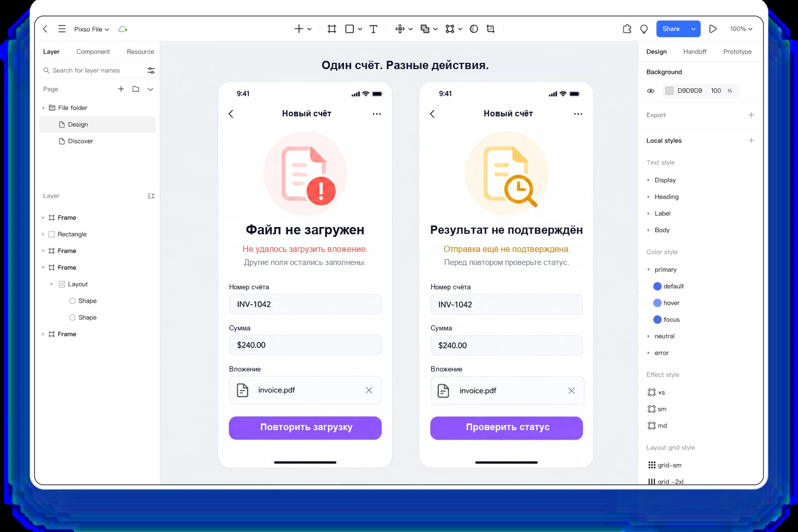The width and height of the screenshot is (798, 532).
Task: Select the Frame tool in the toolbar
Action: tap(332, 29)
